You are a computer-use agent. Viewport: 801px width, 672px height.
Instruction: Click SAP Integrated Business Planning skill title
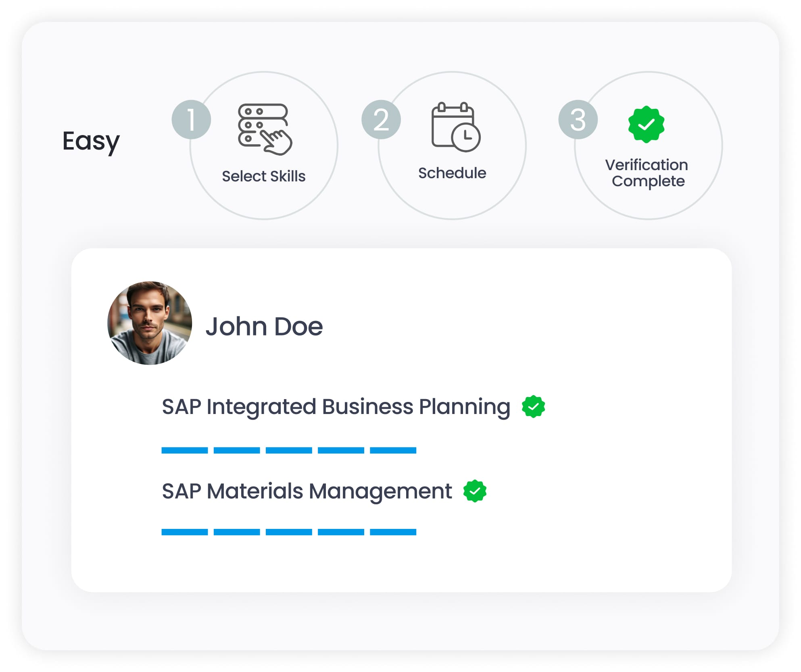[x=336, y=406]
